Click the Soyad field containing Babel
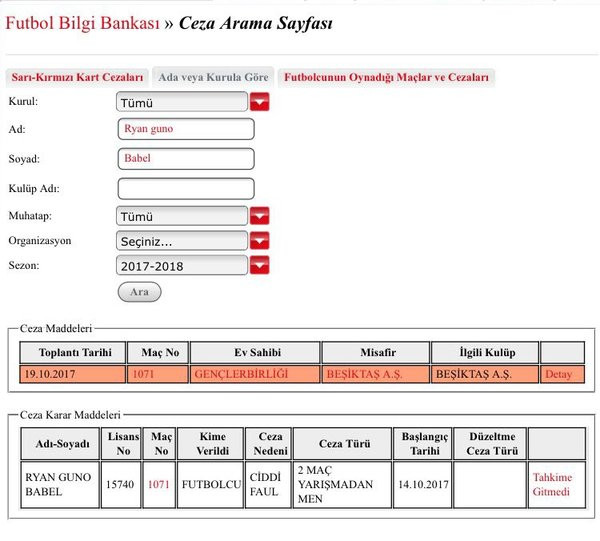 point(186,159)
